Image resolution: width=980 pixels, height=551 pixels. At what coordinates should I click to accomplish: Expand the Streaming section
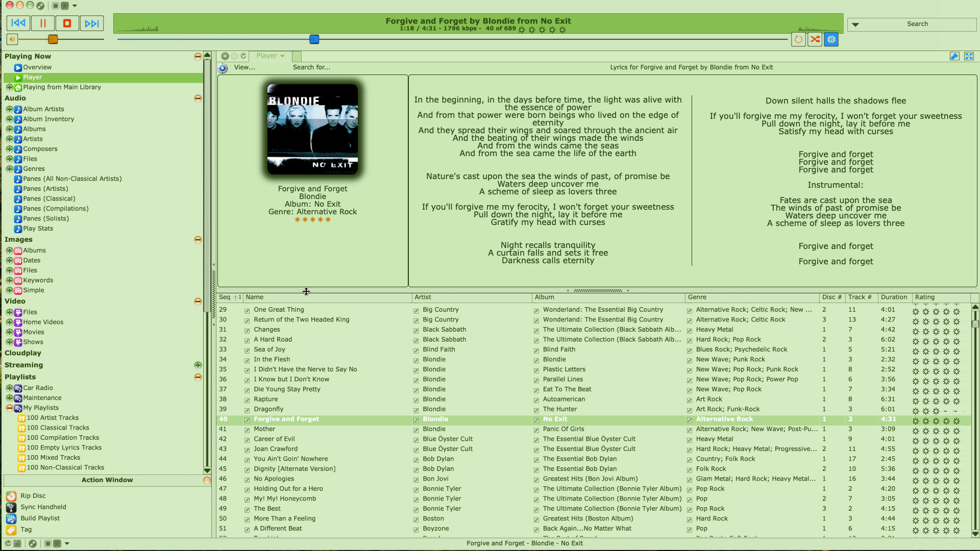coord(198,365)
